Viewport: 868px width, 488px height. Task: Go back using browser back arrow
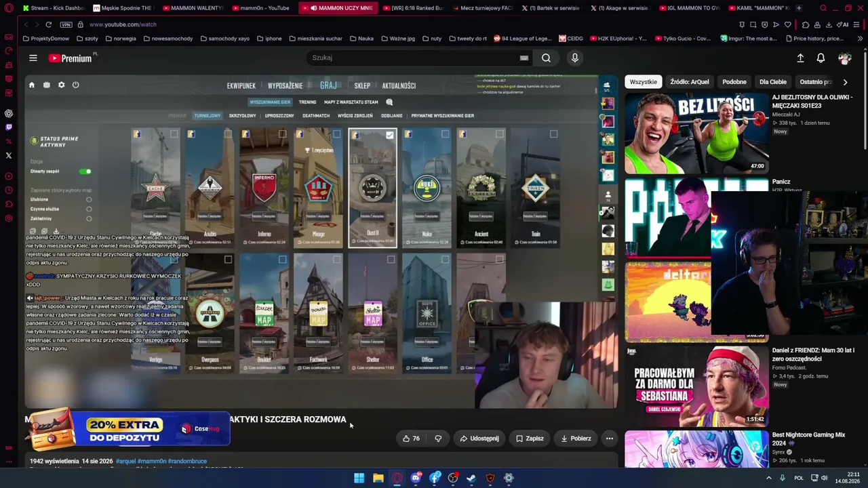pos(26,24)
